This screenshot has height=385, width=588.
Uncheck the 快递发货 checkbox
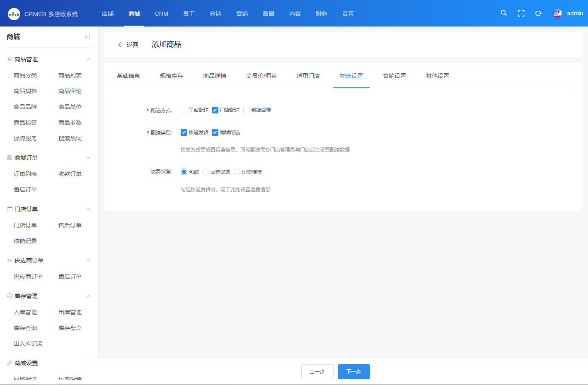point(184,132)
